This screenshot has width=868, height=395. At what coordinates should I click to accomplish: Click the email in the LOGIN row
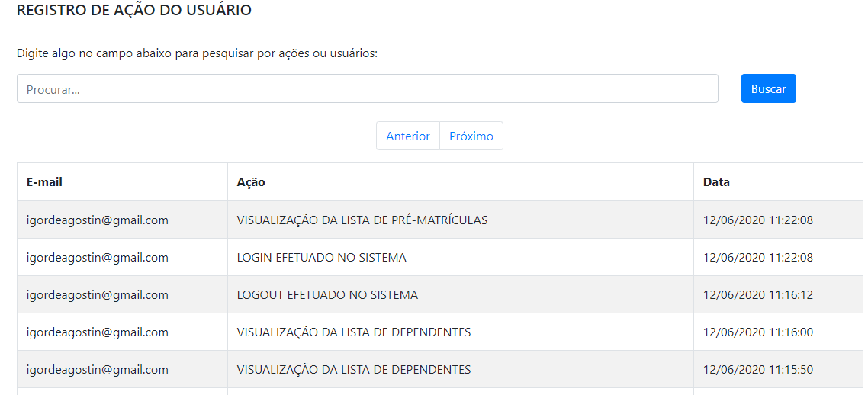(x=97, y=258)
